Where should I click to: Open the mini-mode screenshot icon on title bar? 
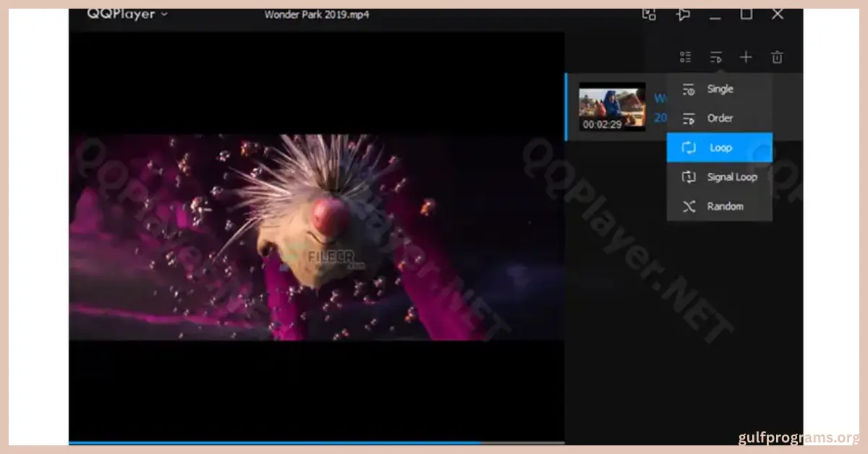point(650,13)
